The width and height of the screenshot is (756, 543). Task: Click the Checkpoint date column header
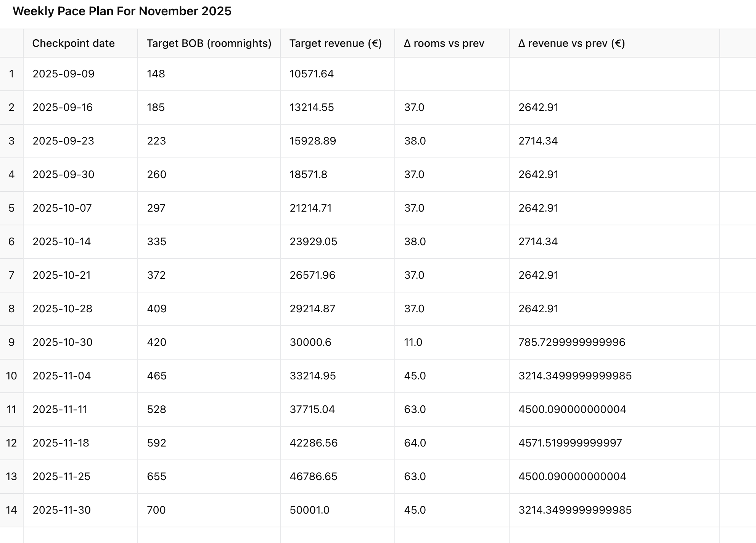73,43
